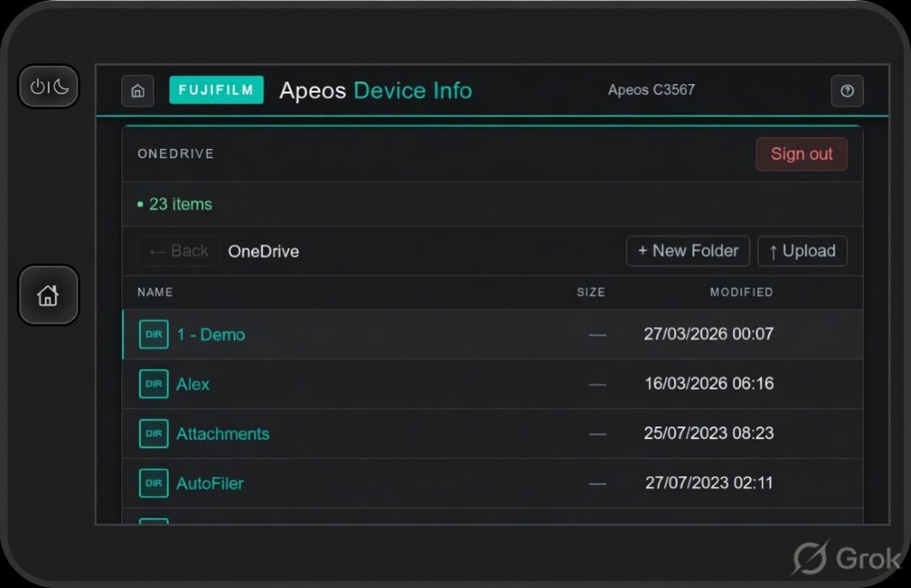The width and height of the screenshot is (911, 588).
Task: Select the date 25/07/2023 08:23
Action: [709, 433]
